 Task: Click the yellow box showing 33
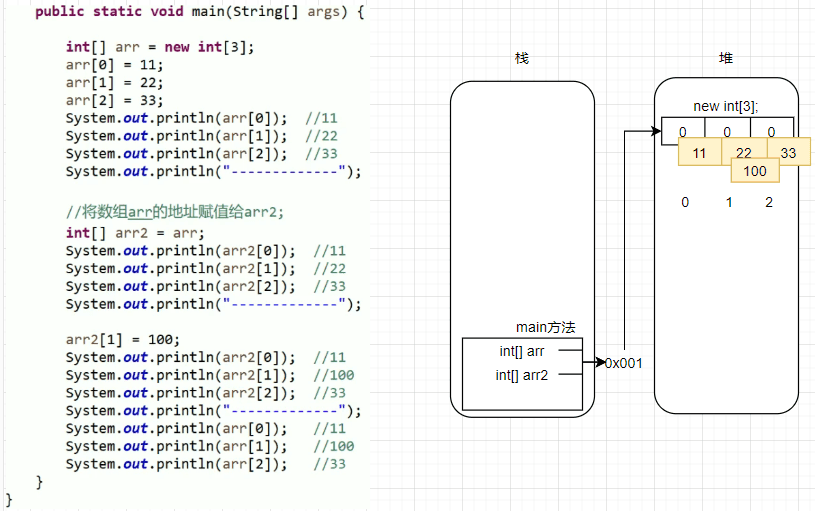(789, 153)
